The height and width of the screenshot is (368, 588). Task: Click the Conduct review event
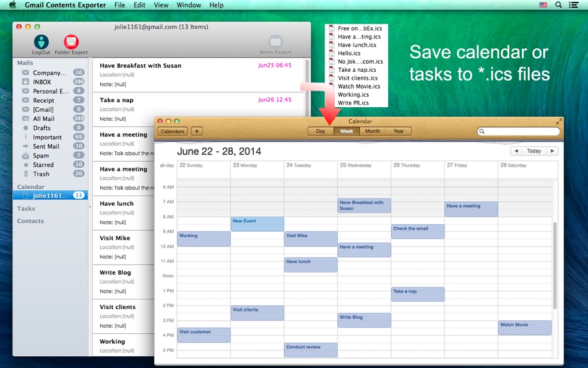tap(311, 349)
